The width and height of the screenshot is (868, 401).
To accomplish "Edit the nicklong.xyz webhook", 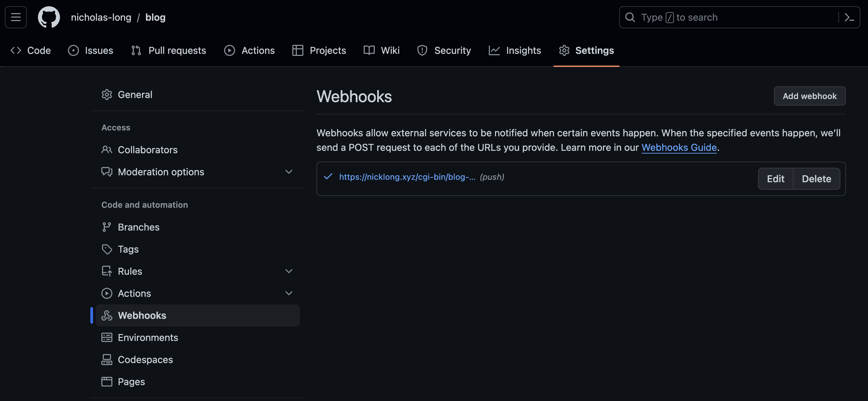I will click(x=776, y=179).
